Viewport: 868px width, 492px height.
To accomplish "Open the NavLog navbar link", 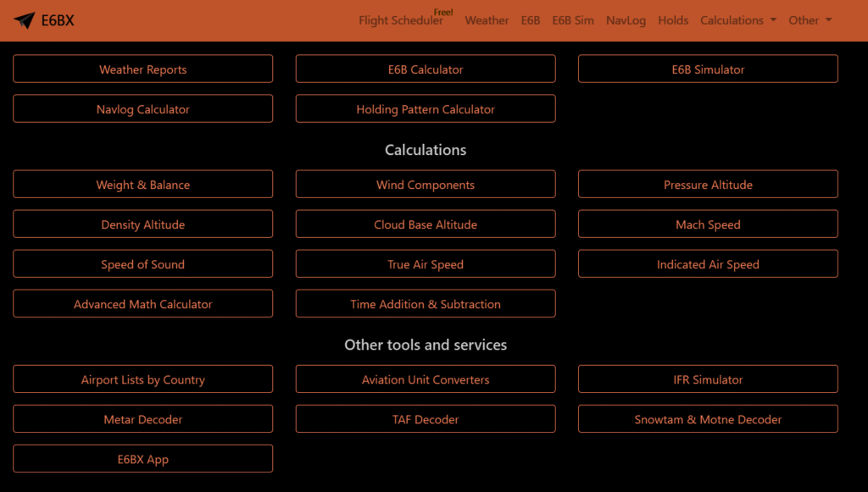I will 626,20.
